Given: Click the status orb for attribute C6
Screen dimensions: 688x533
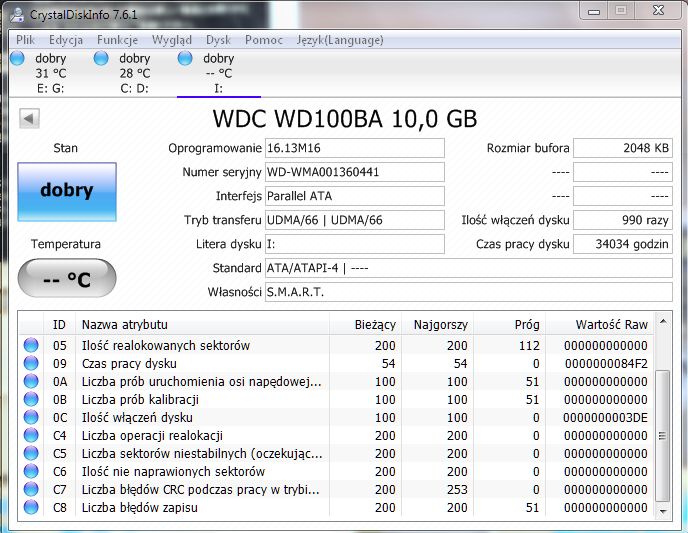Looking at the screenshot, I should [31, 471].
